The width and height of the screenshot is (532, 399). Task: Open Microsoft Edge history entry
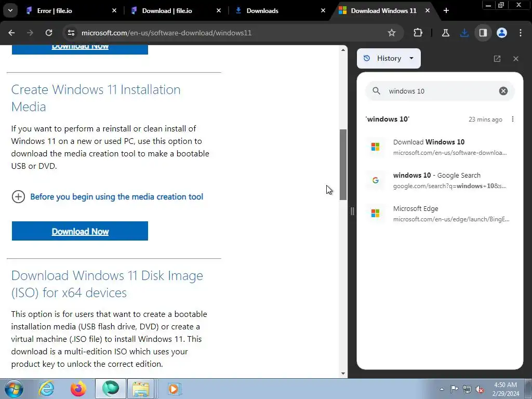[440, 214]
